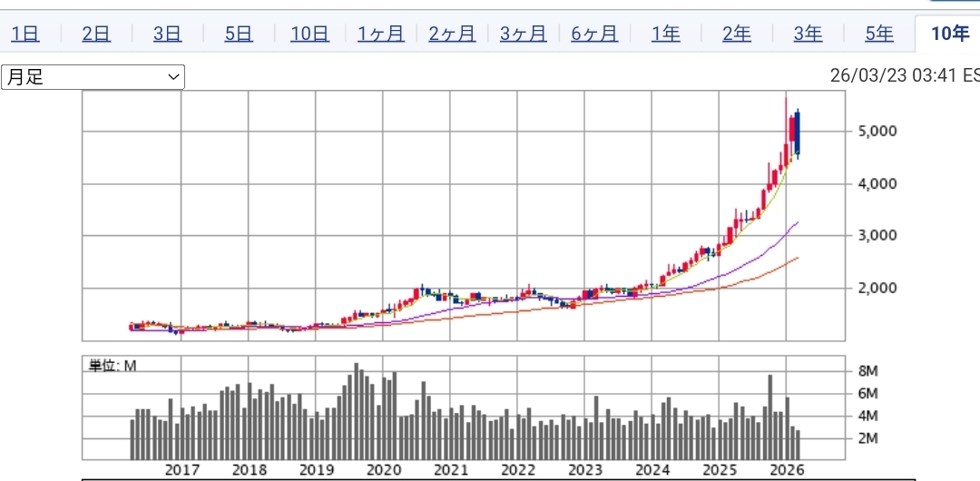Click the purple moving average line end
The image size is (980, 481).
(x=797, y=222)
